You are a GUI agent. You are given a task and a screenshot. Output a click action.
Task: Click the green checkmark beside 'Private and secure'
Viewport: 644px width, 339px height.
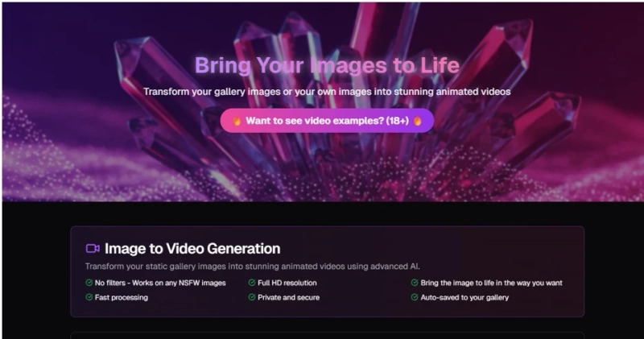click(x=252, y=297)
